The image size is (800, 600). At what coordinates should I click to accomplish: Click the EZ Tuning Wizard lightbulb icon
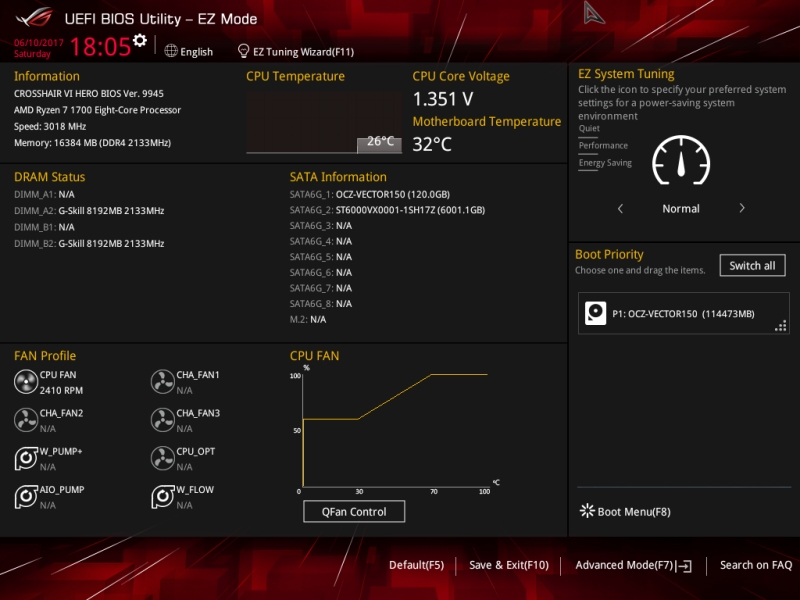(x=243, y=51)
